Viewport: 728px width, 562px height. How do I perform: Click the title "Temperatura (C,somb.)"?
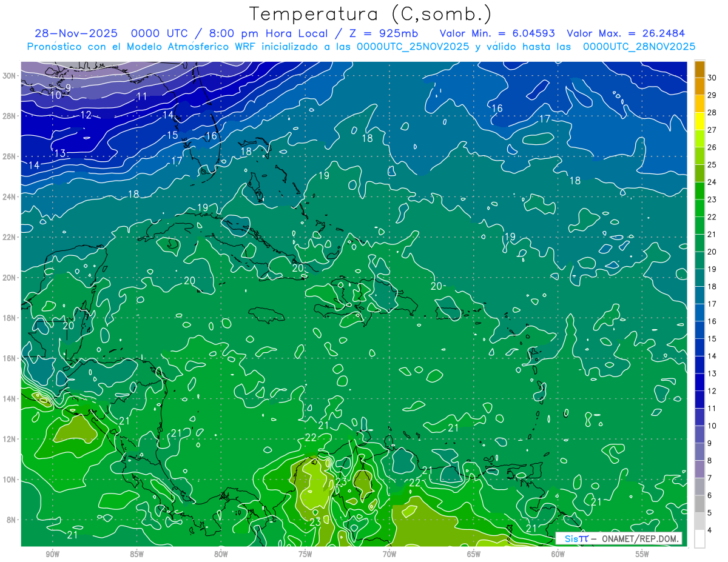pyautogui.click(x=371, y=14)
